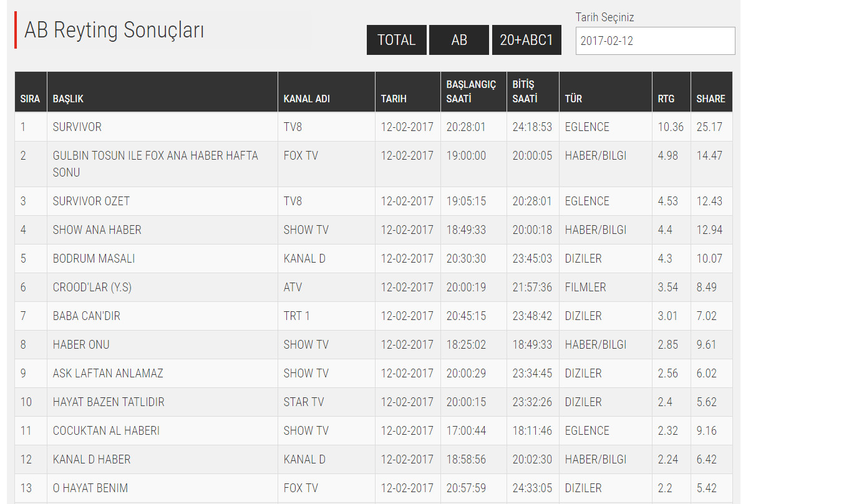Select the AB ratings tab
This screenshot has height=504, width=849.
pos(459,40)
